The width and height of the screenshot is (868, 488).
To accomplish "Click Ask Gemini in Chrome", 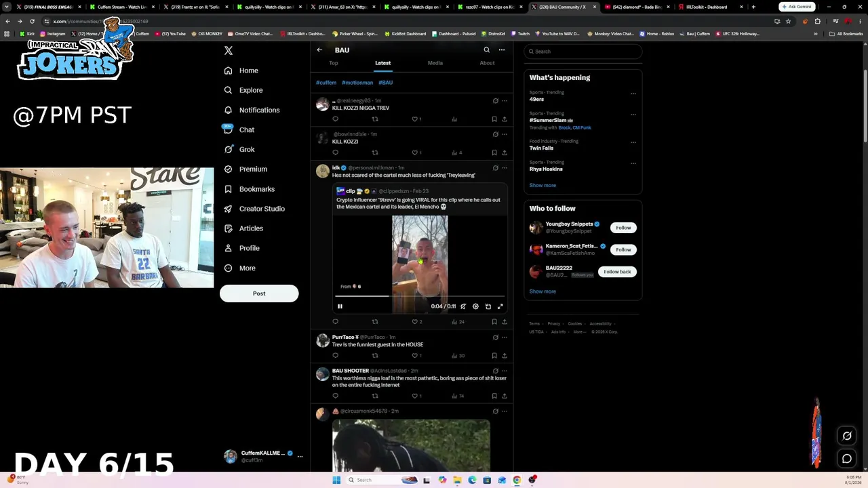I will [x=797, y=7].
